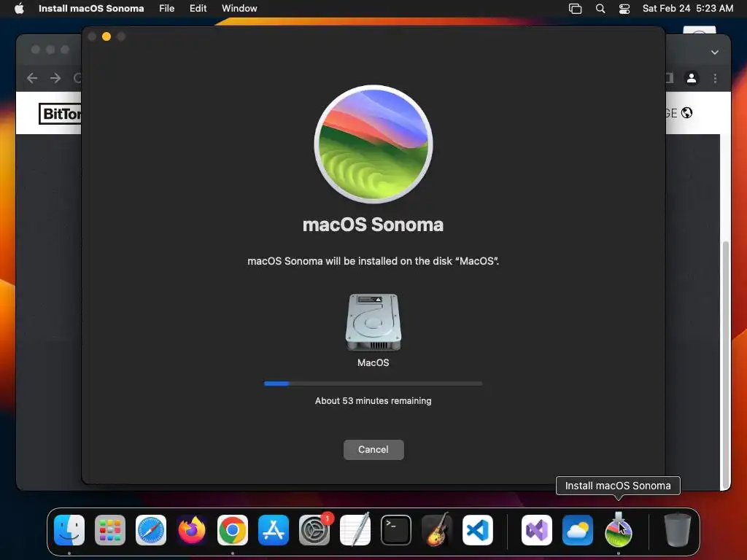The image size is (747, 560).
Task: Click the installation progress bar
Action: click(373, 384)
